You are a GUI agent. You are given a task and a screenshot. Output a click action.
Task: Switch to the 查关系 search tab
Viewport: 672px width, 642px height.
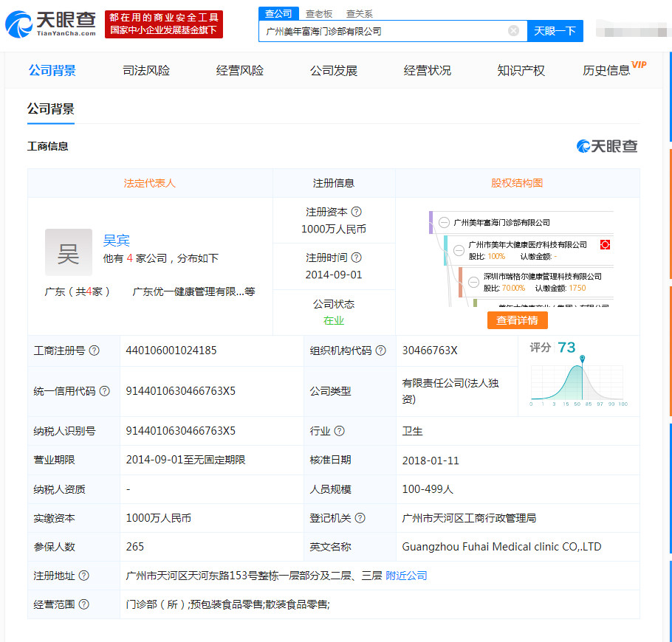[359, 14]
